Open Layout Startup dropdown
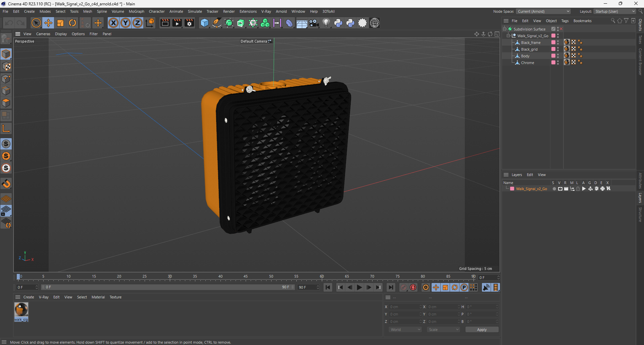Screen dimensions: 644x345 (614, 11)
